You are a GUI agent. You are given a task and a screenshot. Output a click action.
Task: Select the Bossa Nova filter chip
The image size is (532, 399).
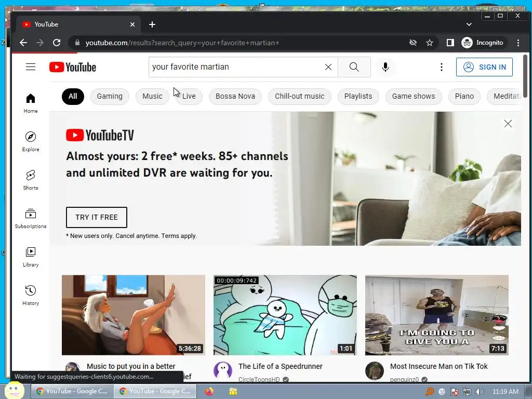235,96
